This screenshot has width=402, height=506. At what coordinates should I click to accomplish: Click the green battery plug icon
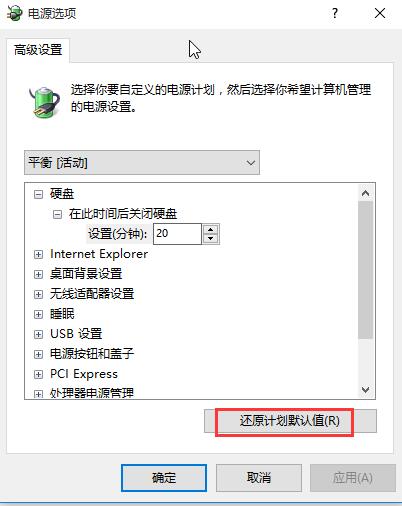point(45,102)
